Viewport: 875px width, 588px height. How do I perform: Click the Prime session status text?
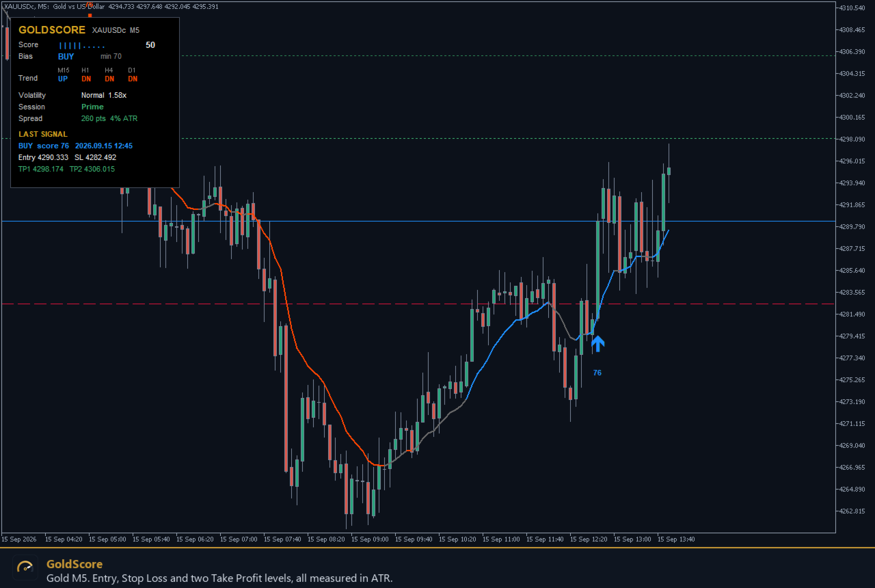[x=92, y=107]
